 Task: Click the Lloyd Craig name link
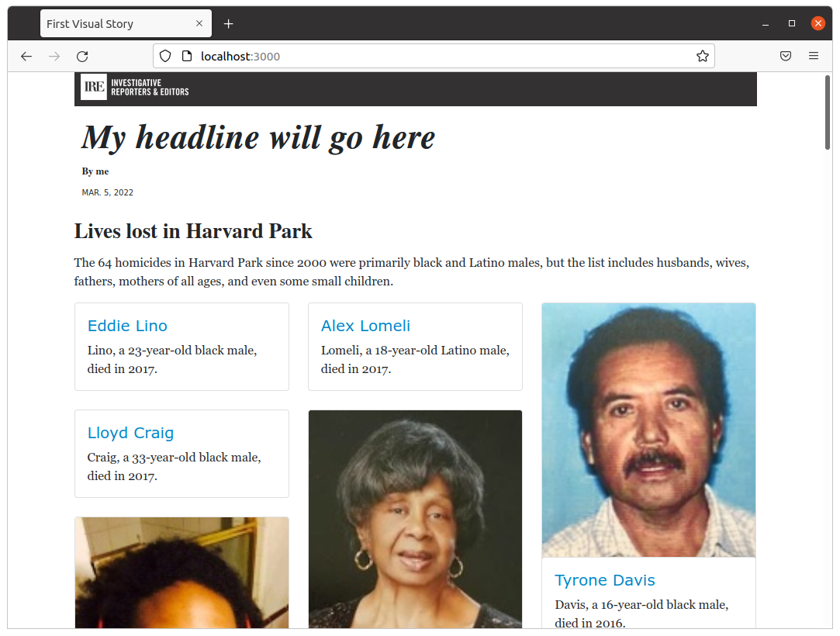pyautogui.click(x=130, y=433)
